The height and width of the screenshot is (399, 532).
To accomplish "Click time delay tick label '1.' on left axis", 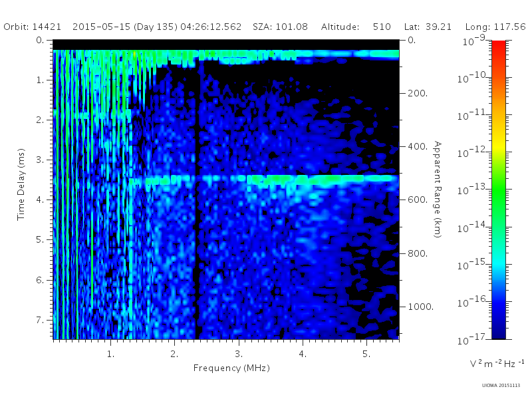I will click(40, 80).
